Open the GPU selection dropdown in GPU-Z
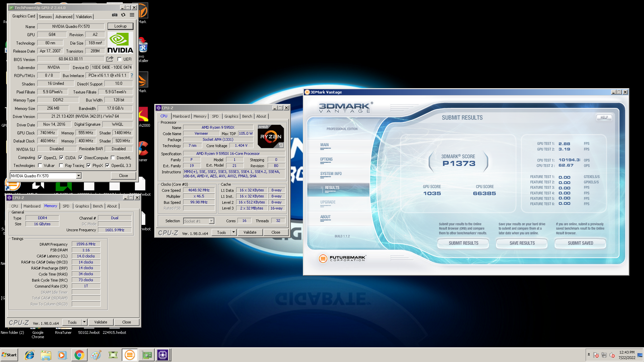Image resolution: width=644 pixels, height=362 pixels. [78, 176]
